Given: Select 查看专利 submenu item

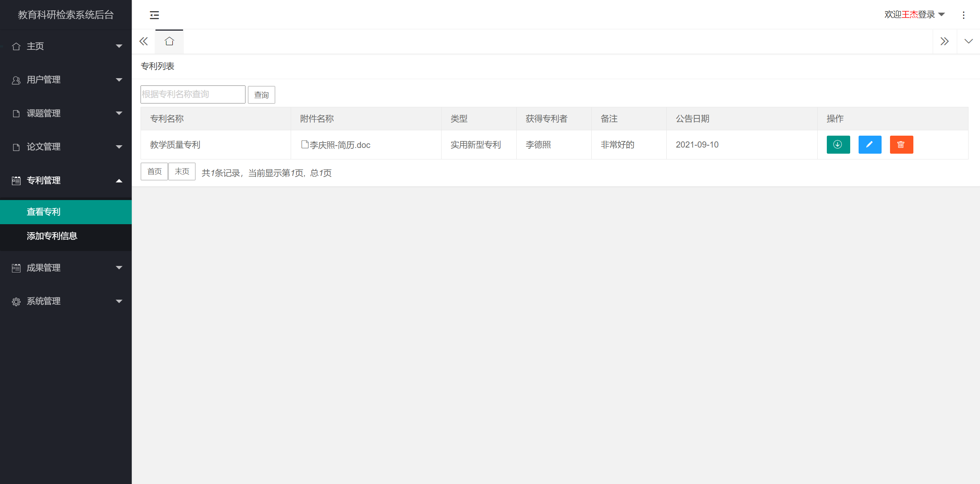Looking at the screenshot, I should (x=44, y=212).
